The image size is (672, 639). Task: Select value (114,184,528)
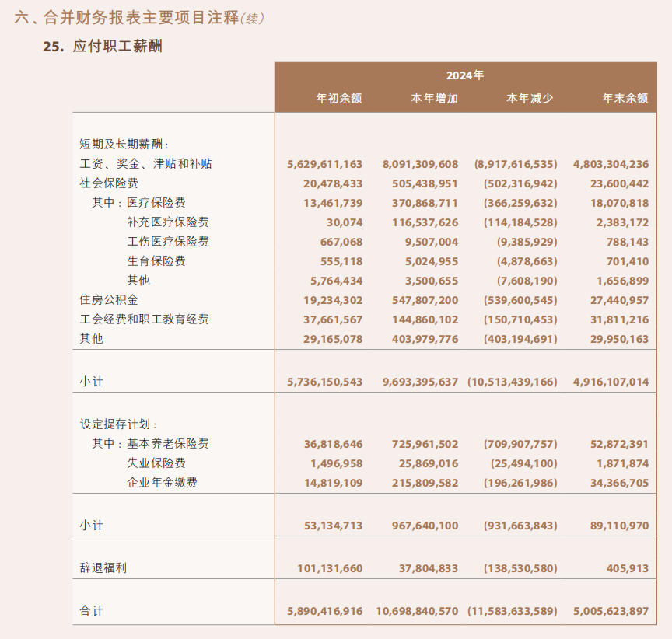(x=520, y=222)
